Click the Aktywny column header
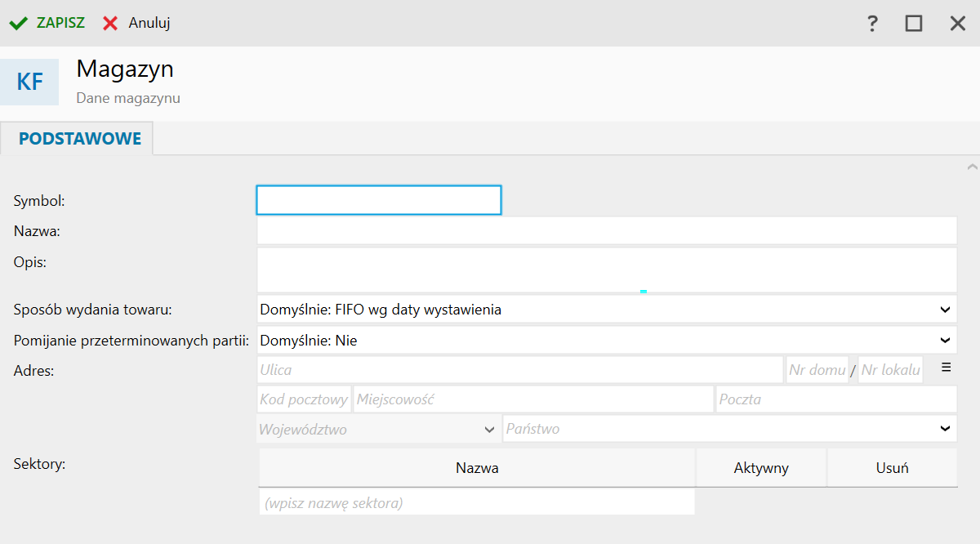 click(761, 468)
